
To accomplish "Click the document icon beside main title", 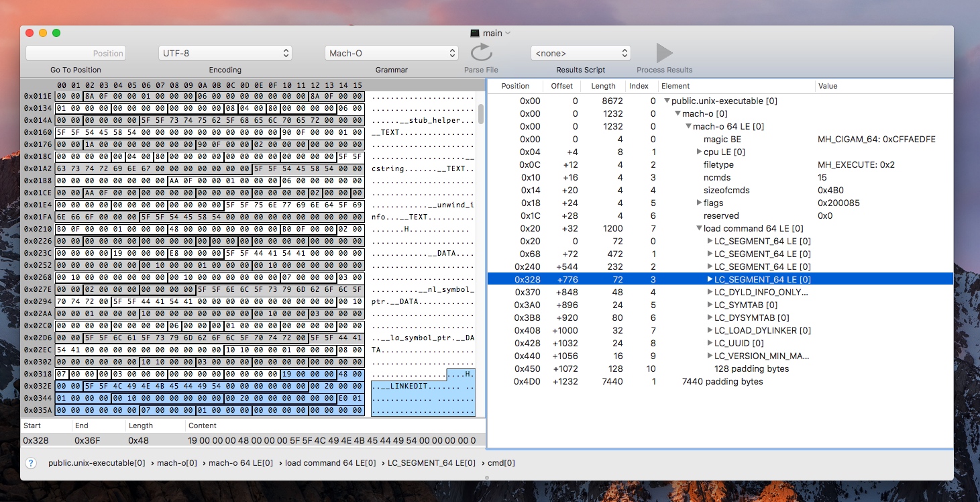I will tap(475, 33).
